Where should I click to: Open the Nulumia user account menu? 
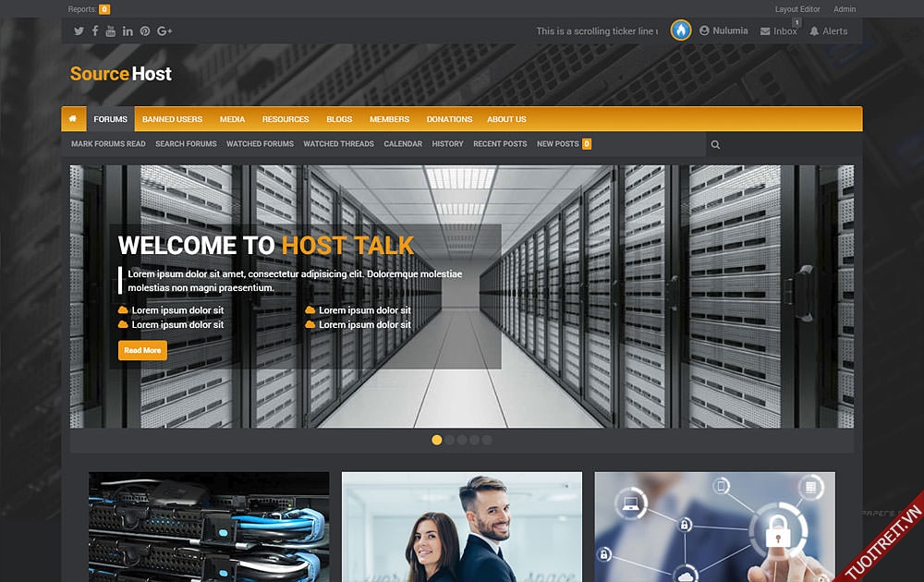click(724, 30)
